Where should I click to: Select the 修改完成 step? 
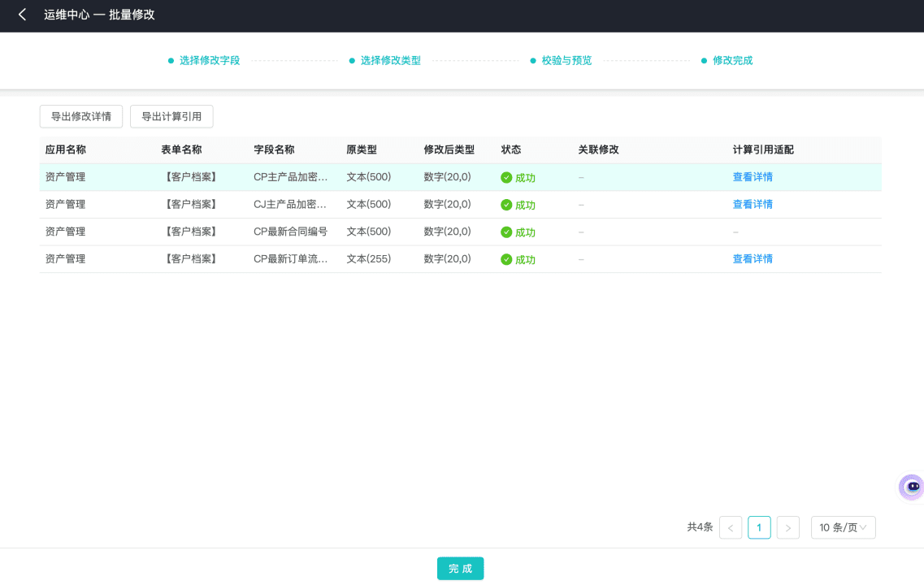[727, 60]
